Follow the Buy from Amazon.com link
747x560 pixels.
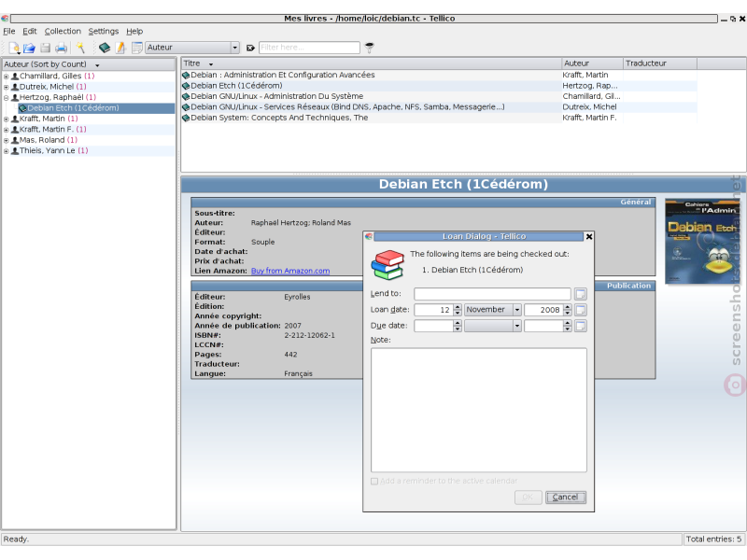click(290, 271)
